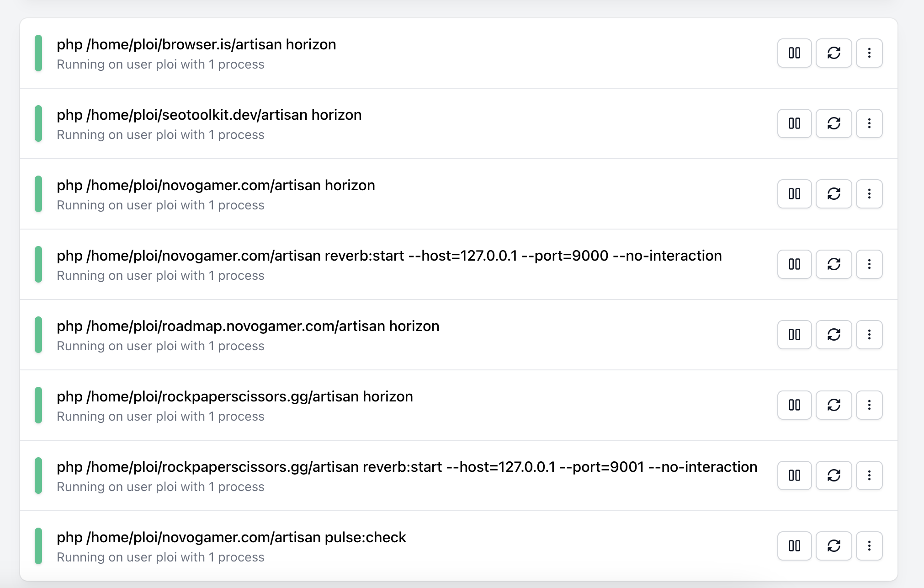Screen dimensions: 924x588
Task: Restart the browser.is horizon daemon
Action: point(834,53)
